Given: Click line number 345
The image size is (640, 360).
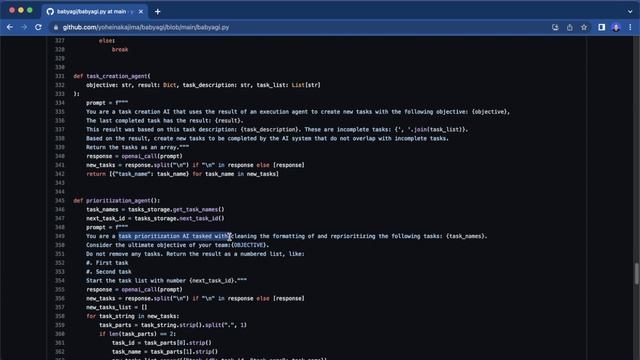Looking at the screenshot, I should (x=60, y=201).
